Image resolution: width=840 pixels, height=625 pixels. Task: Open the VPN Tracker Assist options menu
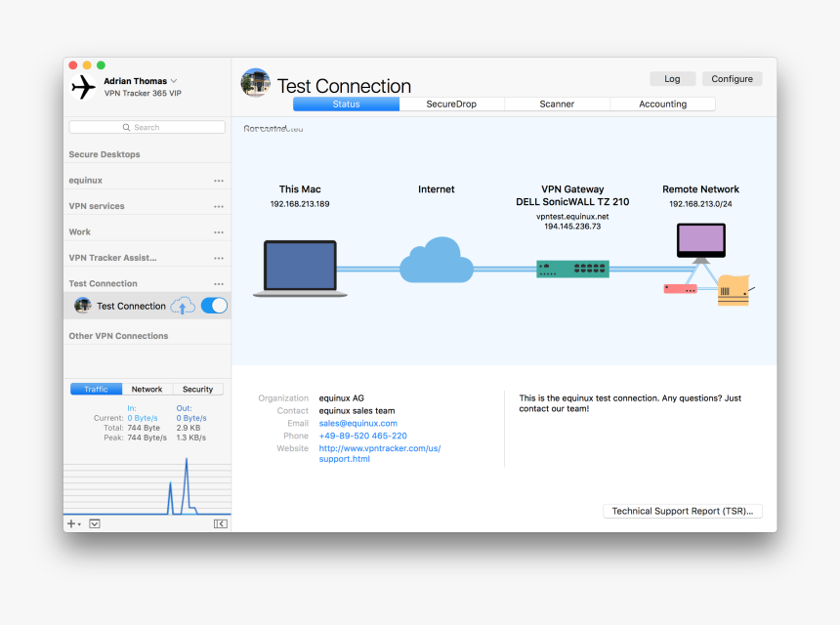219,258
